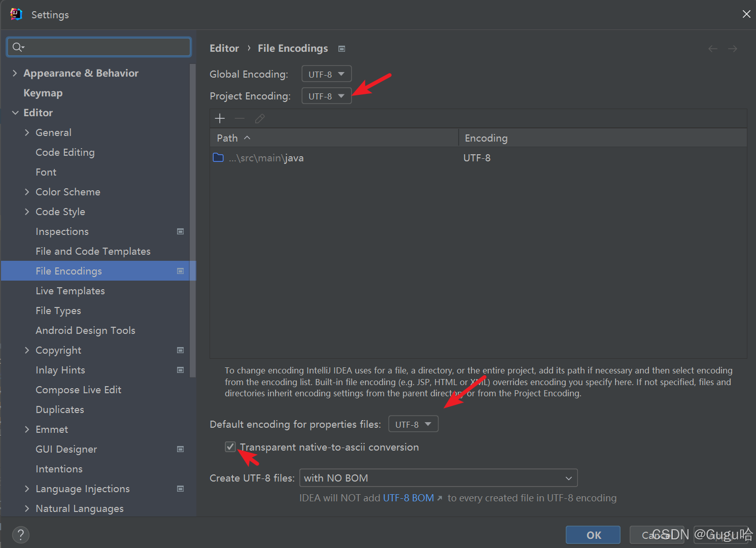Click the Editor breadcrumb link
This screenshot has width=756, height=548.
pyautogui.click(x=224, y=48)
